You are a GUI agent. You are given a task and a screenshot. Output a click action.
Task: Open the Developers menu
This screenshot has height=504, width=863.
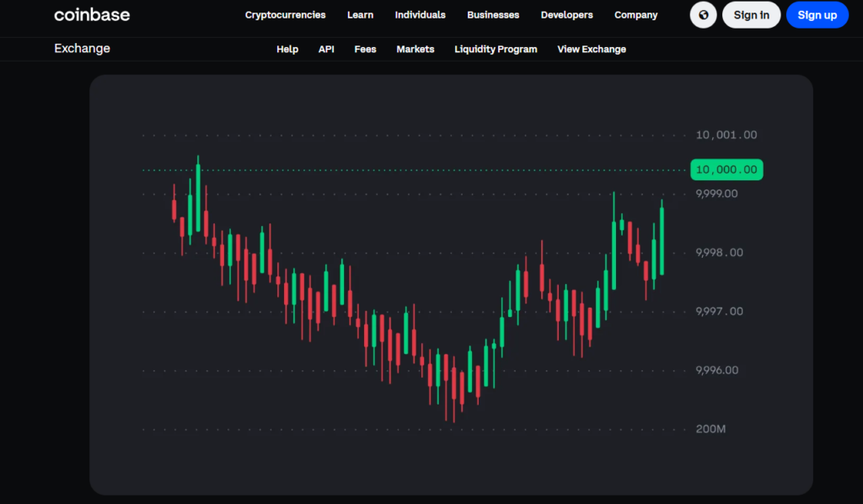point(566,15)
